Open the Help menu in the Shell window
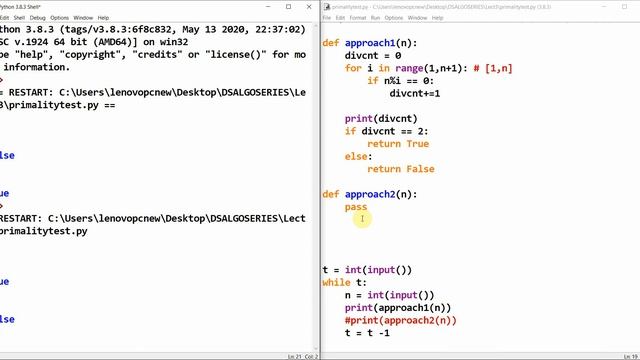Screen dimensions: 640x360 click(103, 18)
